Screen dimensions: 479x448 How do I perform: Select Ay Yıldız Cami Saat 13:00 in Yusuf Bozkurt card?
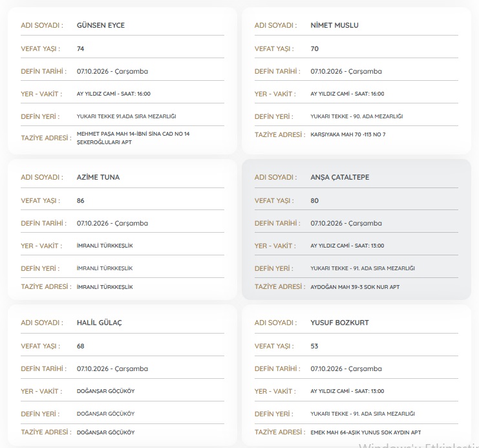(347, 391)
